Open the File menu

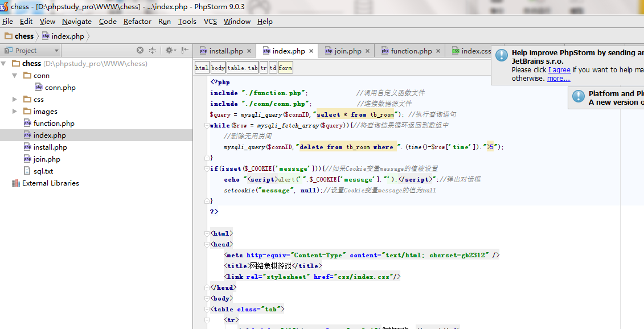[7, 22]
